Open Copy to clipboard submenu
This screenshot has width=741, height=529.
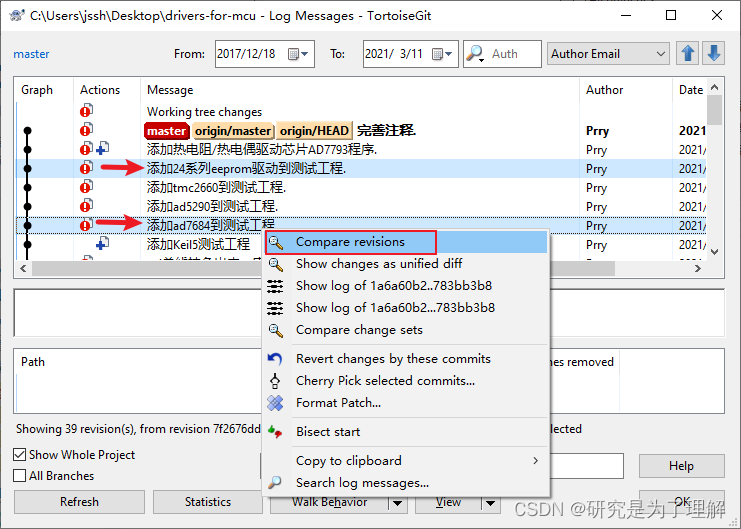(x=405, y=460)
